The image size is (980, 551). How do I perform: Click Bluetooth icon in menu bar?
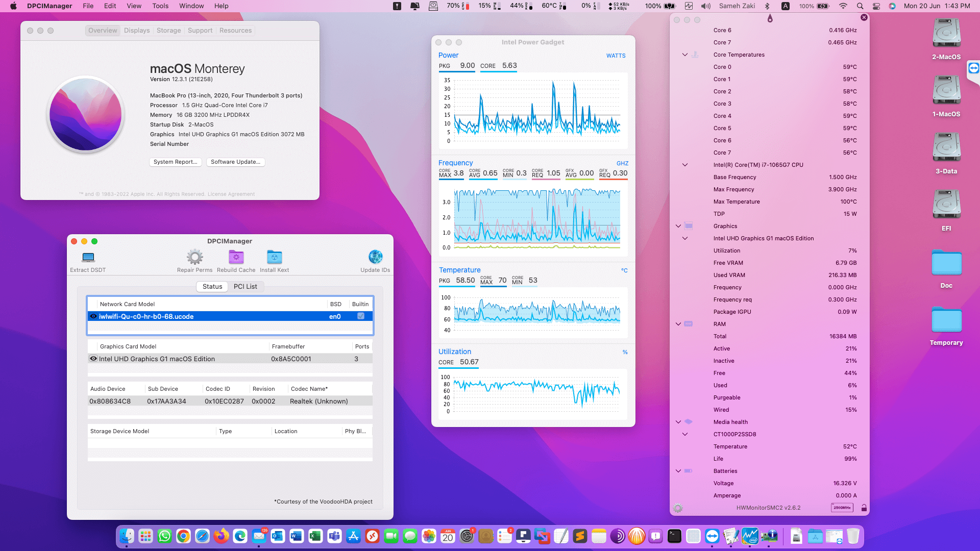[x=767, y=6]
